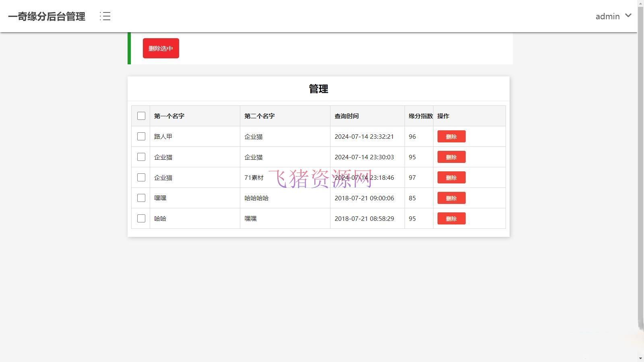The width and height of the screenshot is (644, 362).
Task: Click 删除 for the 路人甲 entry
Action: click(x=451, y=136)
